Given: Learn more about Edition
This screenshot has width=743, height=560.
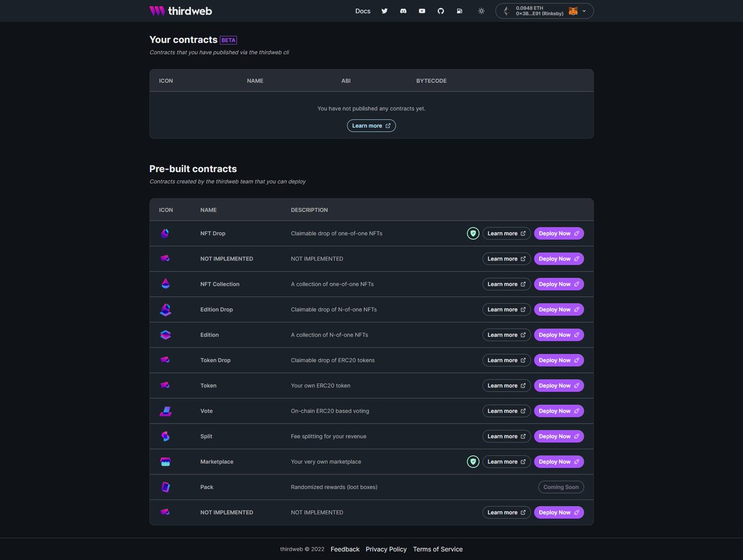Looking at the screenshot, I should point(506,335).
